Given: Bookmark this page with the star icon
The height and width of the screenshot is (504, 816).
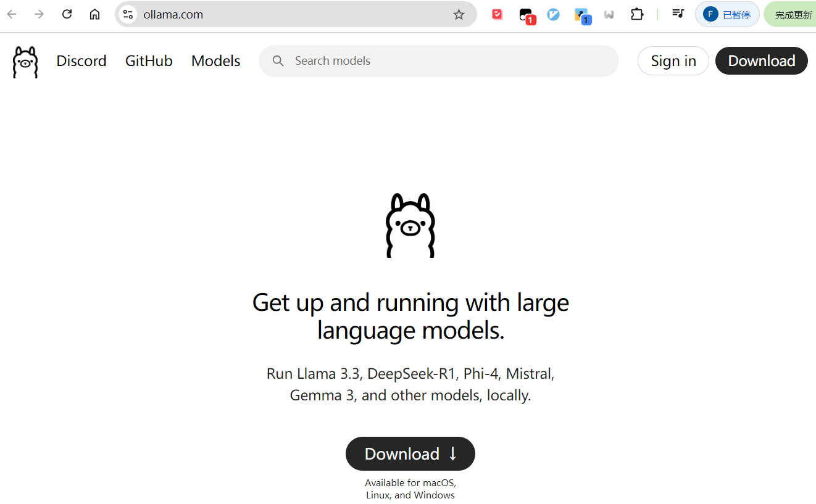Looking at the screenshot, I should pyautogui.click(x=459, y=14).
